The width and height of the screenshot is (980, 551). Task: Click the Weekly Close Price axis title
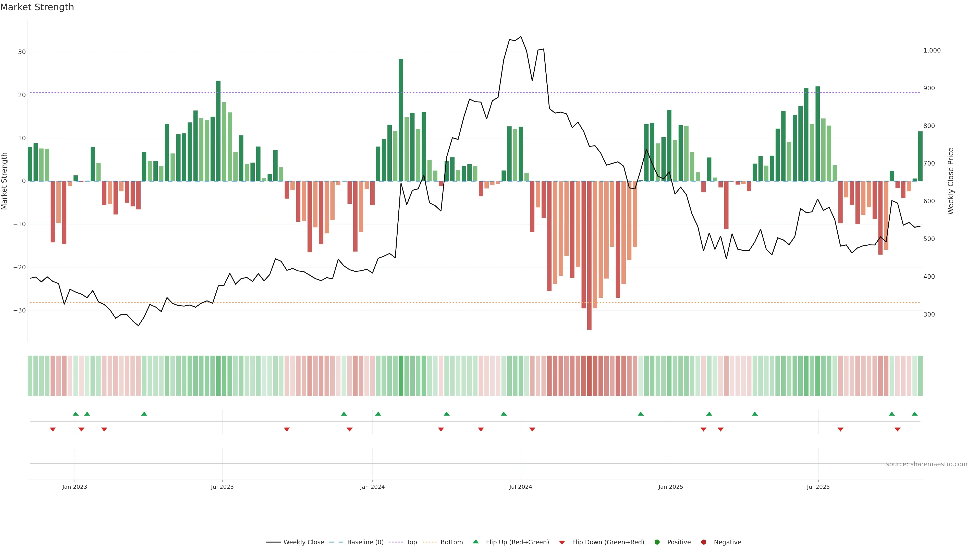[x=951, y=181]
